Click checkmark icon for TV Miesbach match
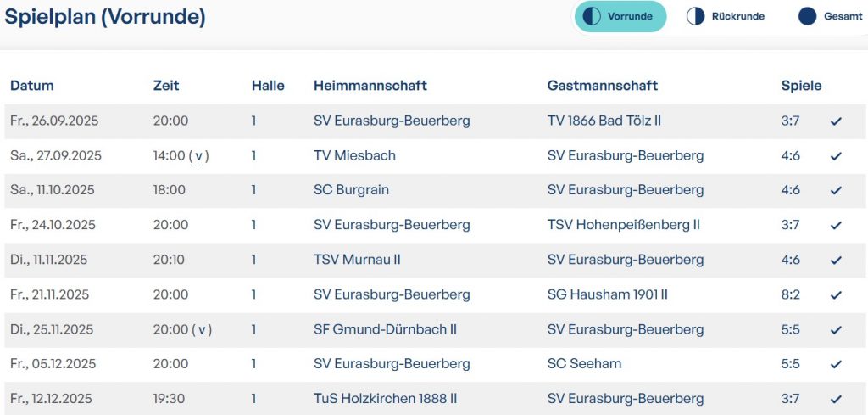868x415 pixels. click(x=836, y=156)
